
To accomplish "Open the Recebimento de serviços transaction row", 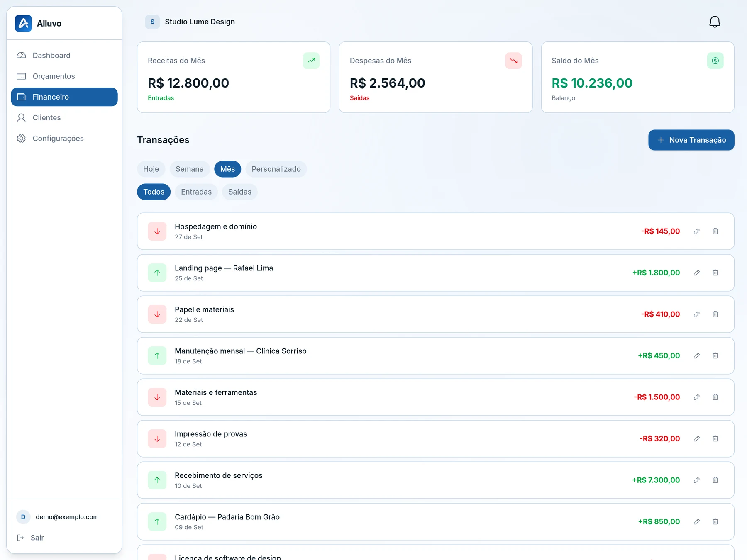I will click(436, 480).
